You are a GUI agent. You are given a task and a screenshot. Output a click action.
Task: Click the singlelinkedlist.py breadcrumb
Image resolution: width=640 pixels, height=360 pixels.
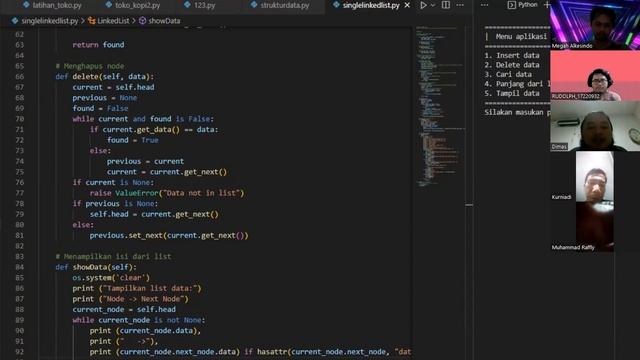click(x=49, y=21)
